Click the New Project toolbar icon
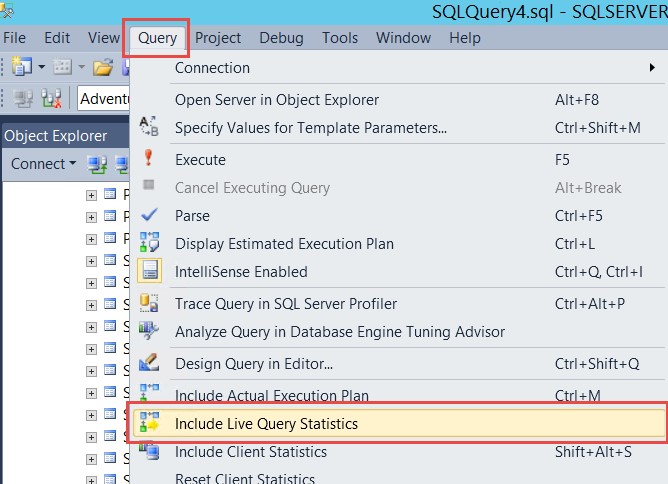 click(x=22, y=66)
